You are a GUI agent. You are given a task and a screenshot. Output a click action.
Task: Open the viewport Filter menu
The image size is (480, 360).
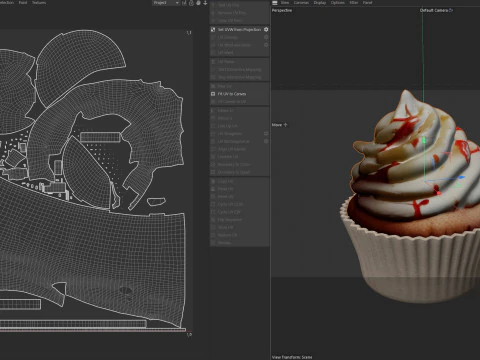(354, 3)
